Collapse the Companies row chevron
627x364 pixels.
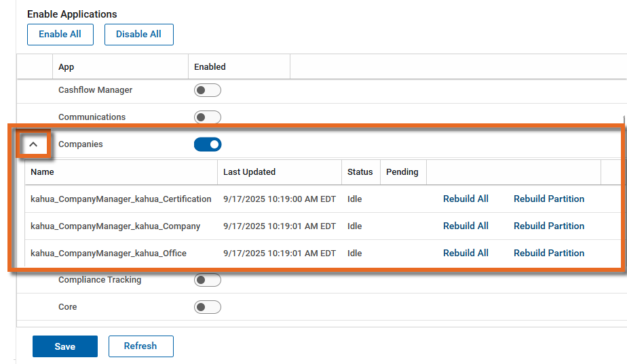click(33, 144)
